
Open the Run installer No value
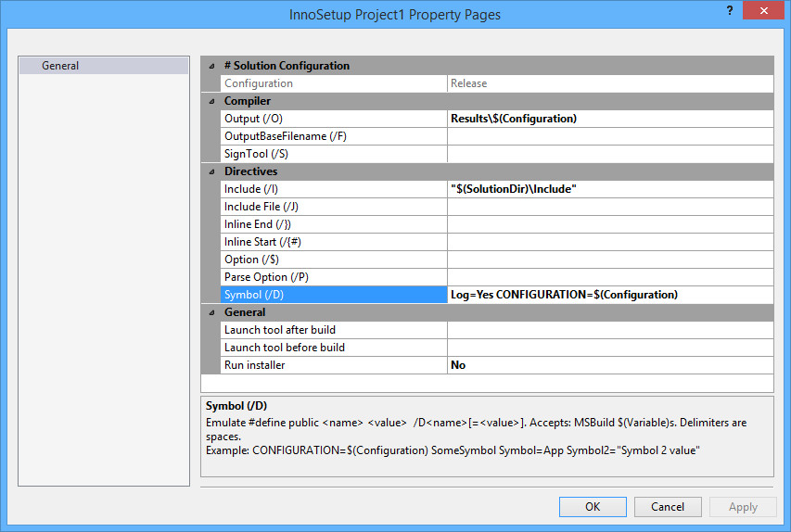coord(610,365)
